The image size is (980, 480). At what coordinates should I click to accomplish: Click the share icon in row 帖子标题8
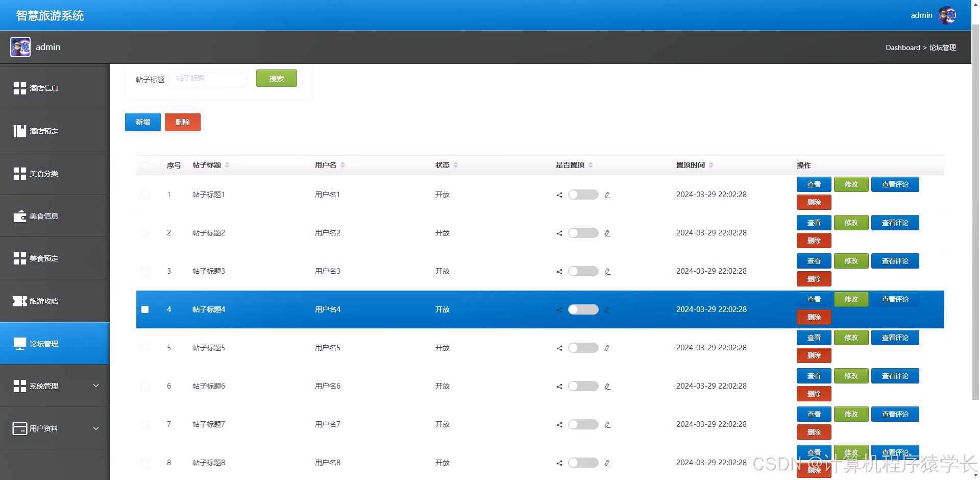tap(559, 463)
